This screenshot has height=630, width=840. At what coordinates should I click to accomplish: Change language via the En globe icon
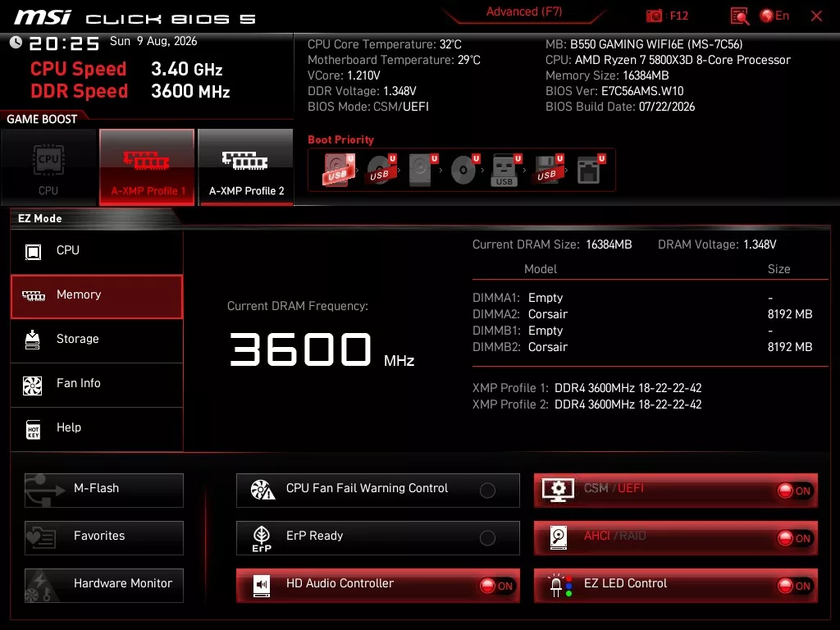(774, 16)
